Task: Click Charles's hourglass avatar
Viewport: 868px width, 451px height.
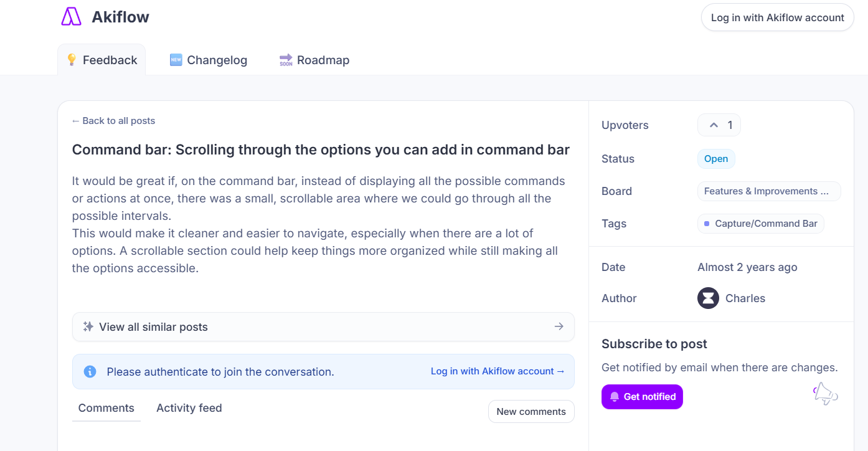Action: tap(708, 298)
